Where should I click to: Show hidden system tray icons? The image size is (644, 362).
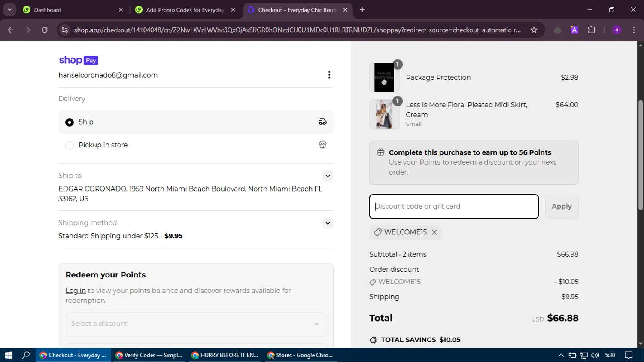pyautogui.click(x=561, y=355)
